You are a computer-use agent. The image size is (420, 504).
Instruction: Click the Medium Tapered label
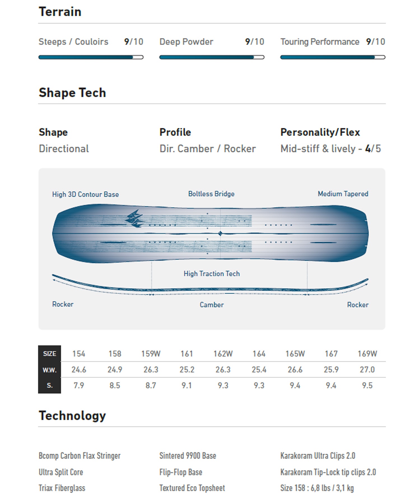tap(343, 194)
